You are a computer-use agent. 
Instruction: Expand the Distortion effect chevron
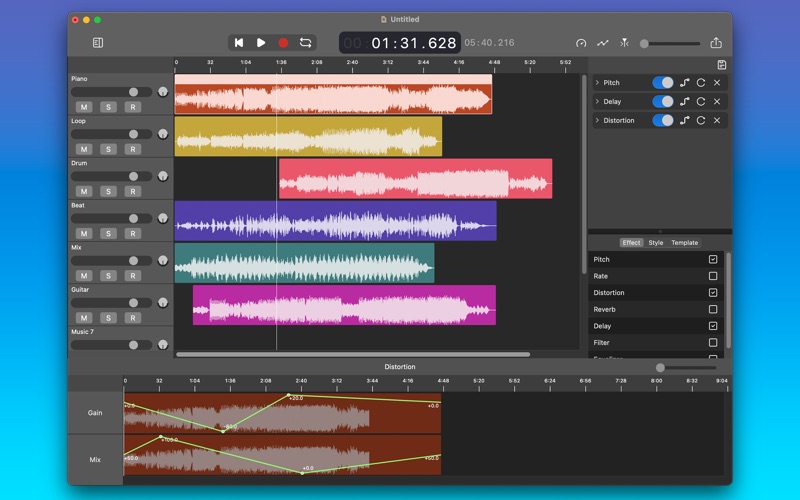[597, 120]
